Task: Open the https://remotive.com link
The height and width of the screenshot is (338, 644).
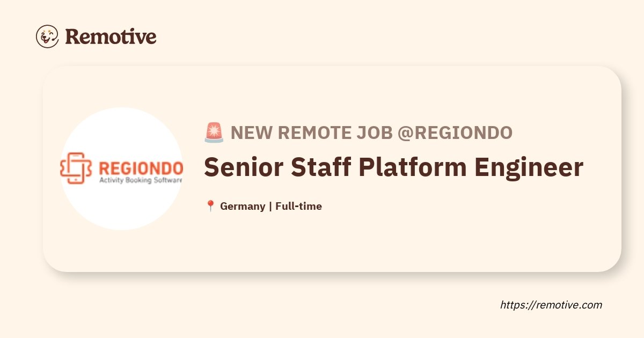Action: [x=551, y=305]
